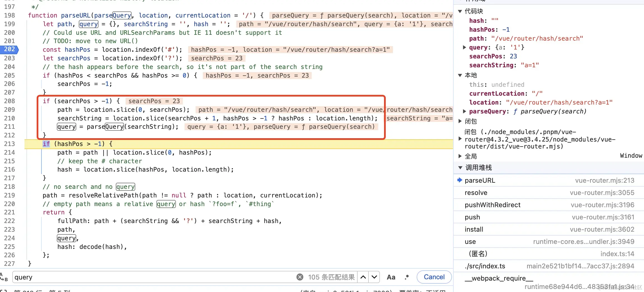Screen dimensions: 644x292
Task: Click the location scope variable in 本地
Action: point(541,102)
